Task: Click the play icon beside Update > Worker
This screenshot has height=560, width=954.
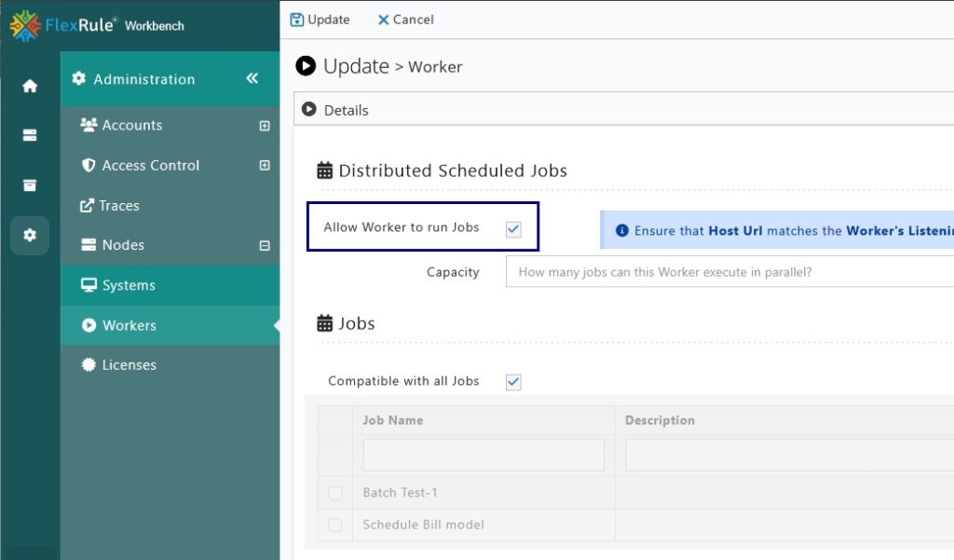Action: (x=306, y=66)
